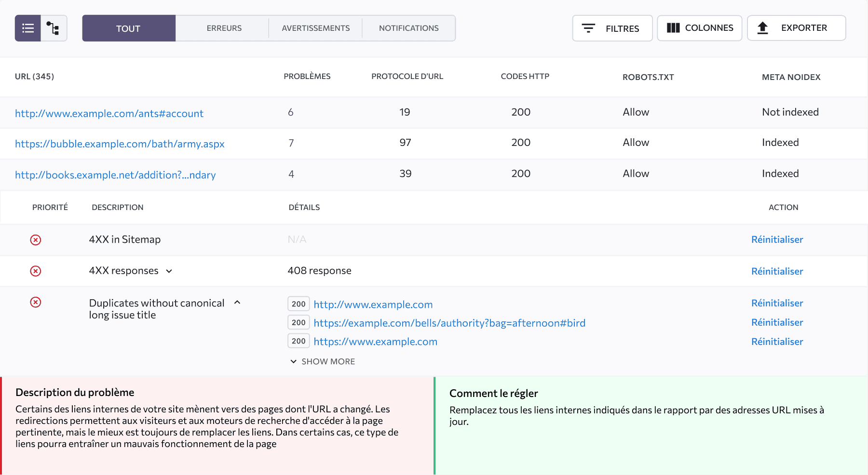
Task: Expand the 4XX responses chevron
Action: (x=169, y=271)
